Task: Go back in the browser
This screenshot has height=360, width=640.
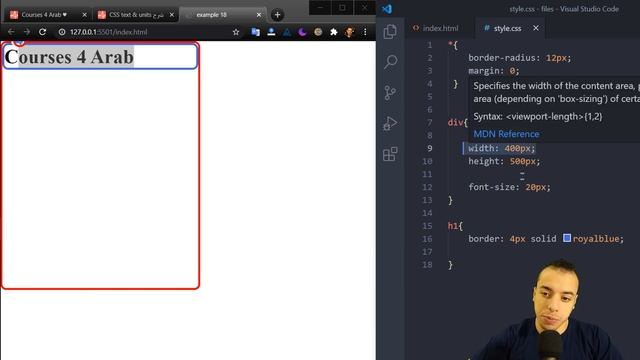Action: [x=11, y=32]
